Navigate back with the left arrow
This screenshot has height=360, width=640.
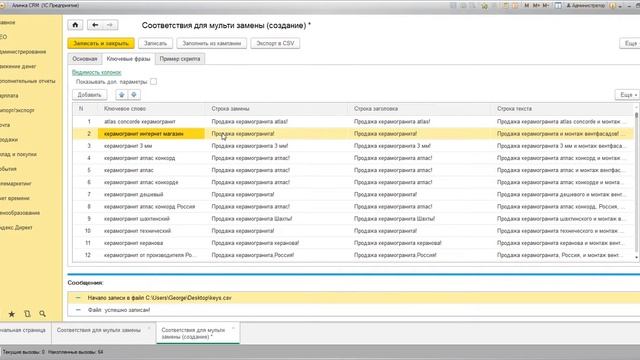[95, 25]
